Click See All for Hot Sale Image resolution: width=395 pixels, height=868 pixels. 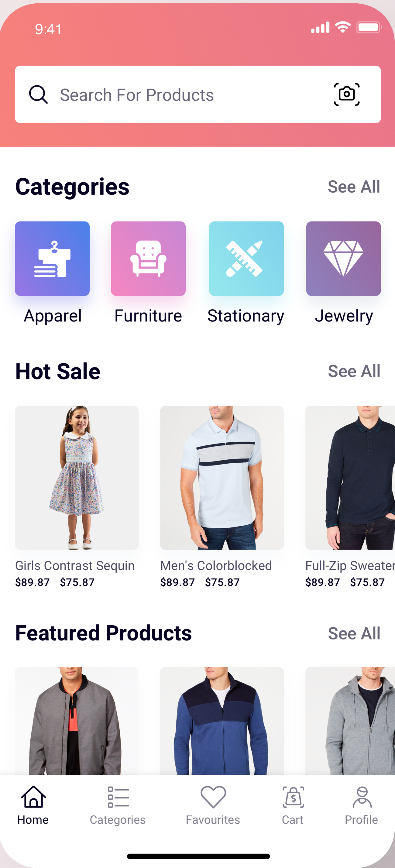(x=354, y=371)
